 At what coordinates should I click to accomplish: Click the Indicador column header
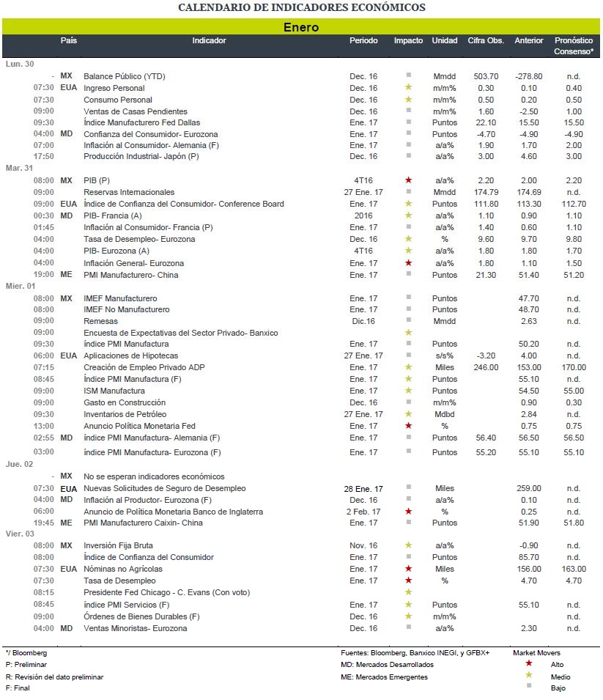[x=209, y=40]
